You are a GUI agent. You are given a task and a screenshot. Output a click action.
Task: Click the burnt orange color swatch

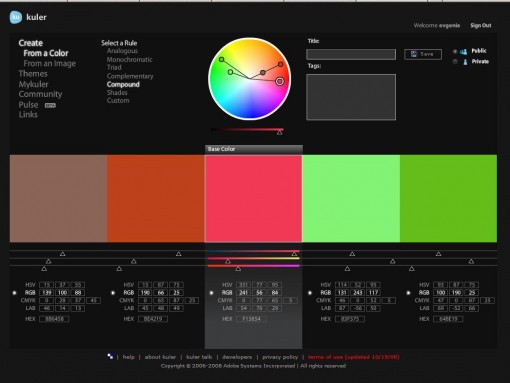point(156,199)
